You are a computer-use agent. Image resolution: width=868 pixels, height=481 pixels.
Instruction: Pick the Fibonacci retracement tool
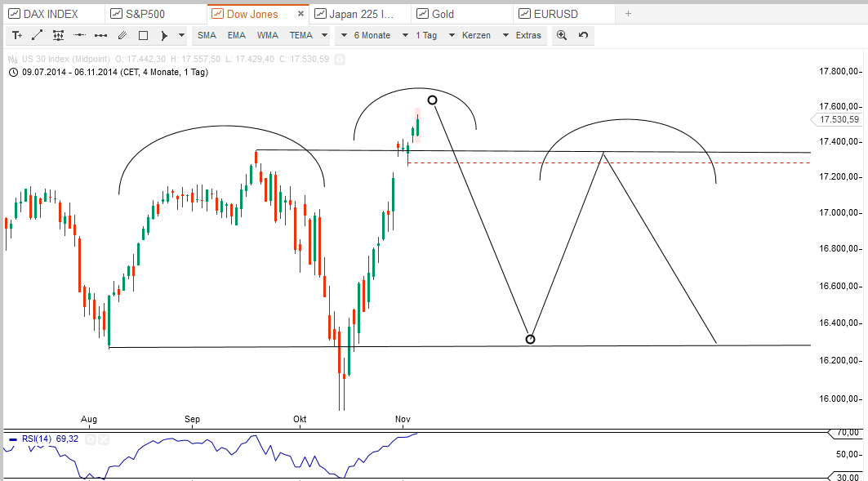[58, 35]
